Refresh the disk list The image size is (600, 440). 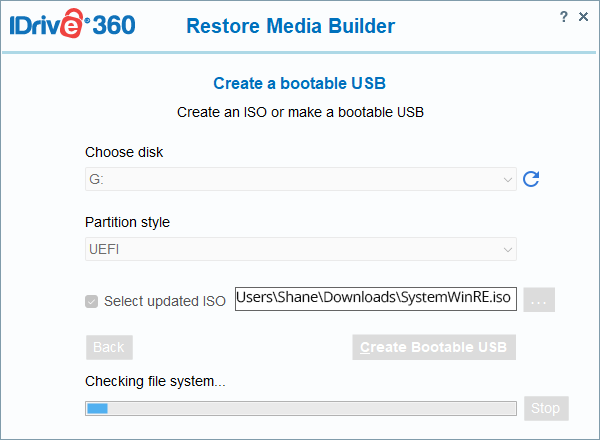pos(531,179)
